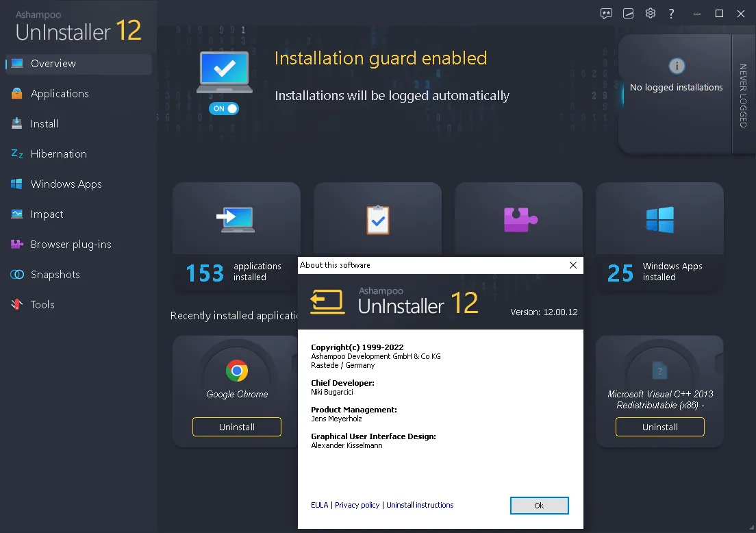This screenshot has width=756, height=533.
Task: Open the EULA link
Action: [320, 505]
